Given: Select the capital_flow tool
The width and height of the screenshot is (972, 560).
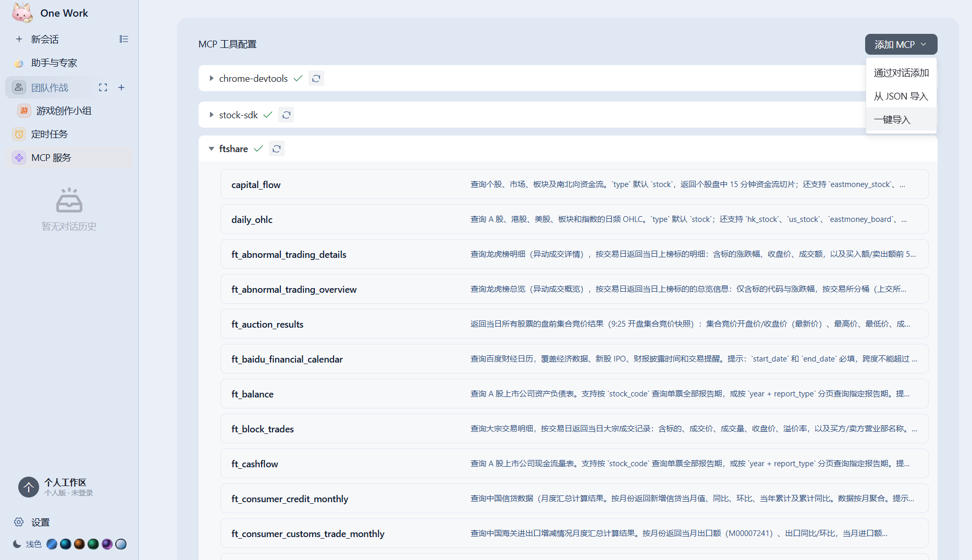Looking at the screenshot, I should (x=574, y=184).
